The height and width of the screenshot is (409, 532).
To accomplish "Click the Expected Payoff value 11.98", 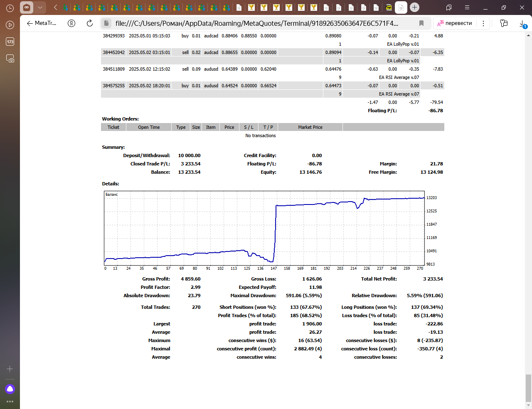I will click(x=316, y=287).
